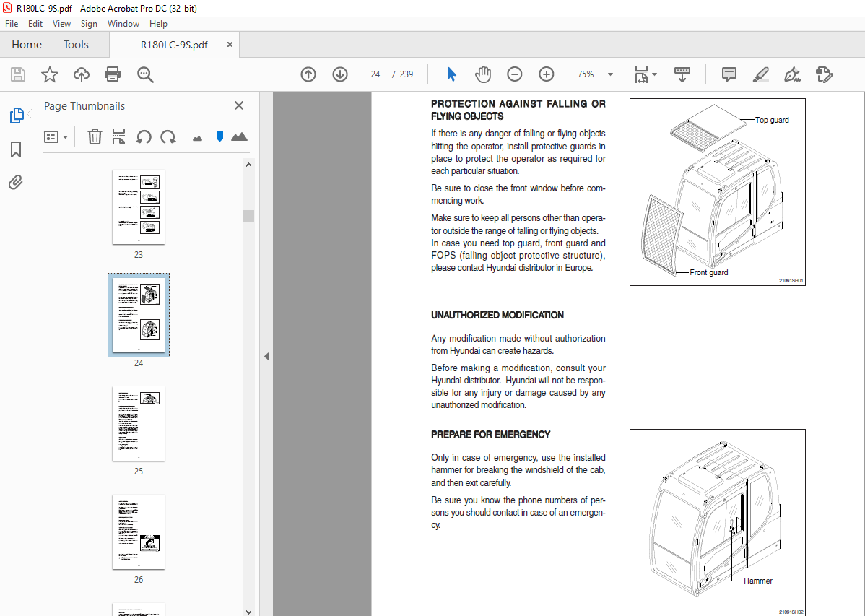Open the 75% zoom level dropdown

pos(610,74)
